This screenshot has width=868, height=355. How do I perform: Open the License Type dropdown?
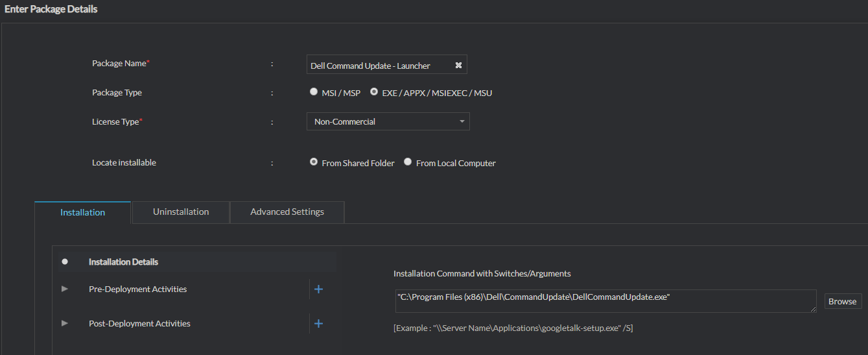click(x=388, y=121)
